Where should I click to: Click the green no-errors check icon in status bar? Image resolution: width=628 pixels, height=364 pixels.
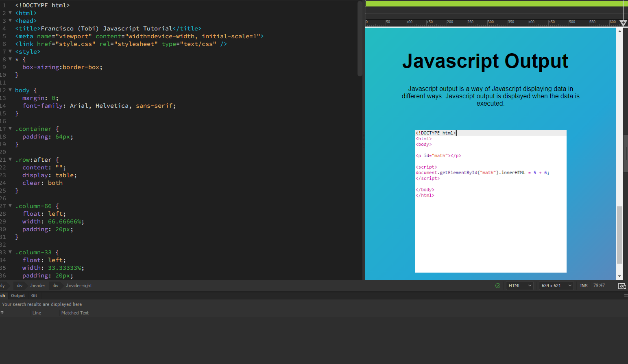coord(498,286)
